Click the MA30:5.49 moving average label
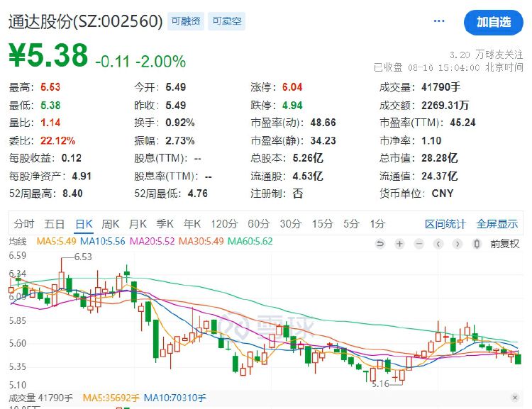532x409 pixels. [x=201, y=242]
